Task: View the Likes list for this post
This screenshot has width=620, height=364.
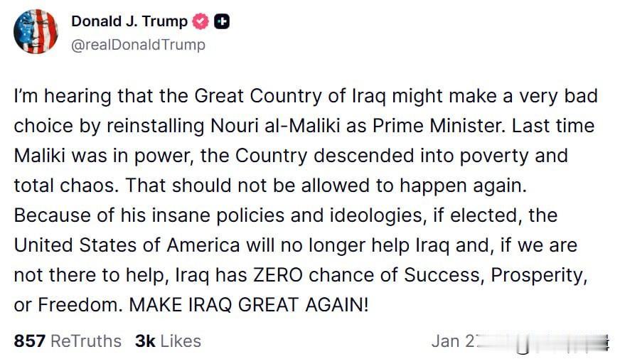Action: point(168,341)
